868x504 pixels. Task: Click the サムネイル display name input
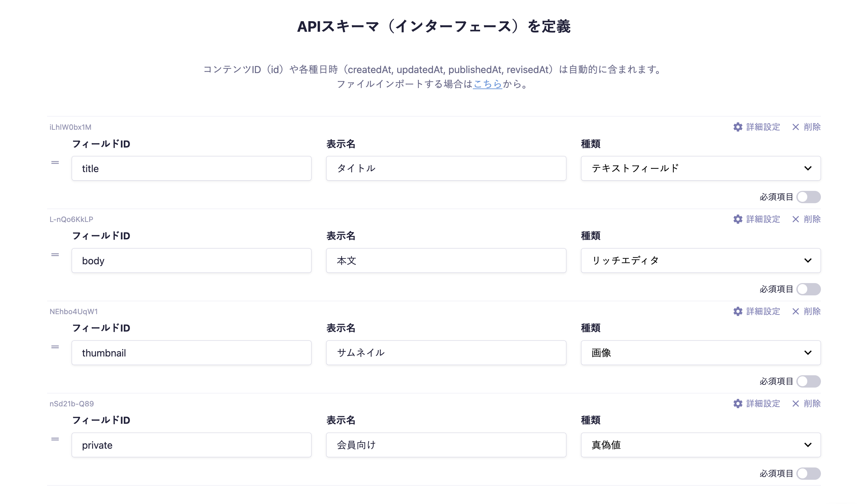tap(446, 353)
